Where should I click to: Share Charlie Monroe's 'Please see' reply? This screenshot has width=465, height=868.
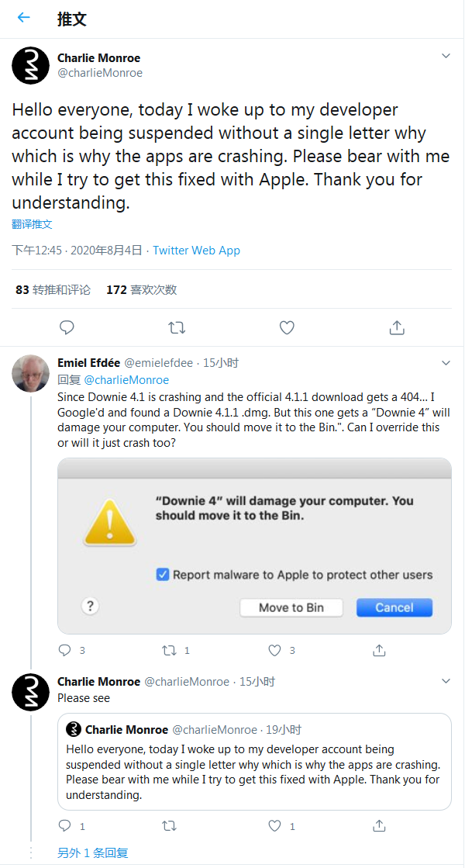point(379,825)
